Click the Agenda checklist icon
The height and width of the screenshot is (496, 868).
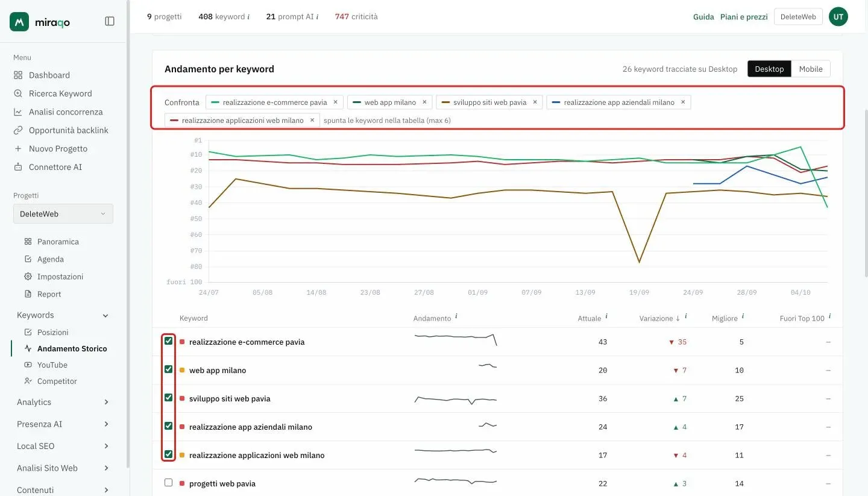[x=28, y=259]
